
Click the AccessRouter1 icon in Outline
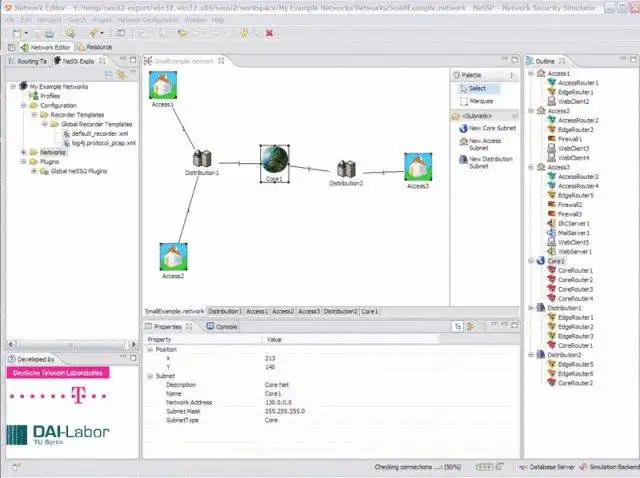pyautogui.click(x=551, y=82)
